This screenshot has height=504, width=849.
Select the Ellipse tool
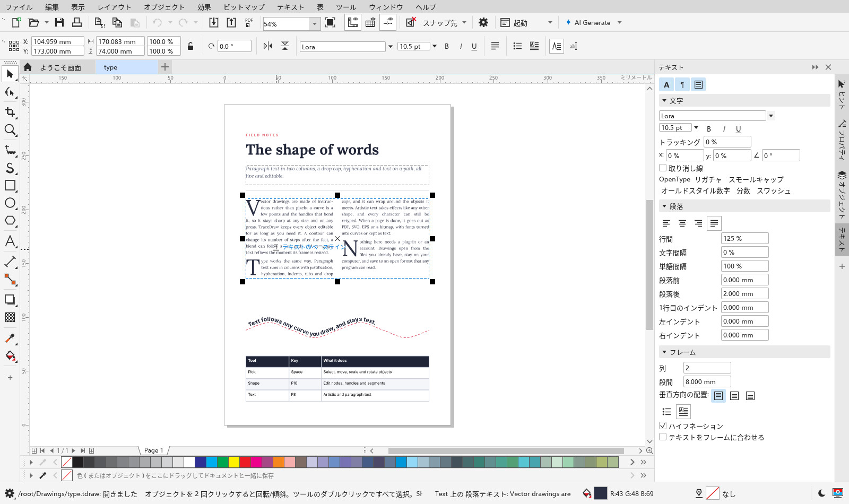pyautogui.click(x=10, y=203)
